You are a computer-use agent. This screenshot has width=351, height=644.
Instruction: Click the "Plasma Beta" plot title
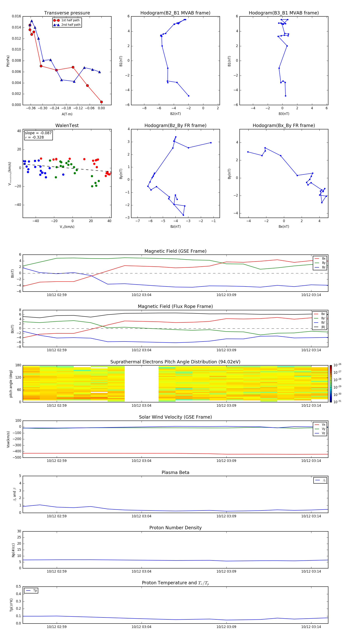pos(175,472)
